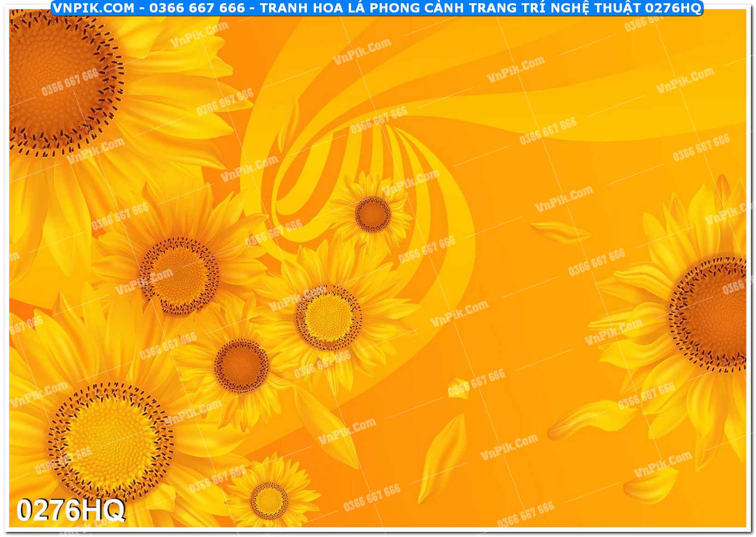Select the white 0276HQ label at bottom left
Viewport: 756px width, 537px height.
click(x=70, y=510)
